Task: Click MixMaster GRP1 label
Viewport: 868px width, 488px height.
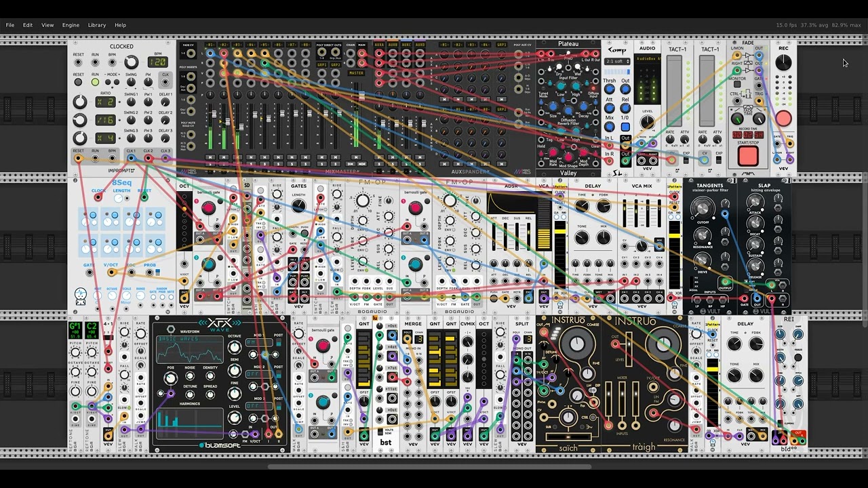Action: tap(322, 64)
